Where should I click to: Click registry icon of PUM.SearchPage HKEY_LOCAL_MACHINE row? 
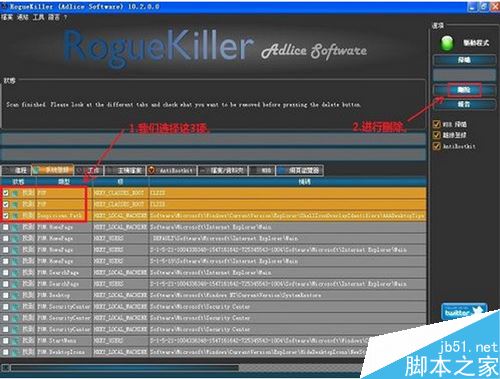point(15,273)
